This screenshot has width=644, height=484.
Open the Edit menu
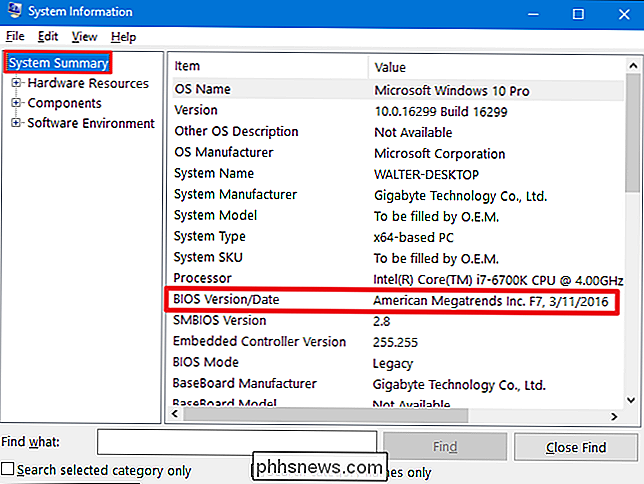point(48,37)
